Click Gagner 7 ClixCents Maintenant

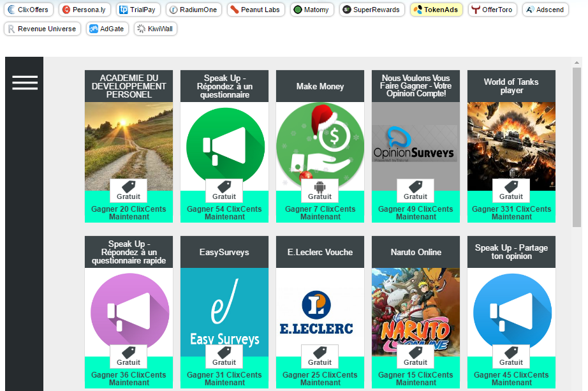click(320, 213)
